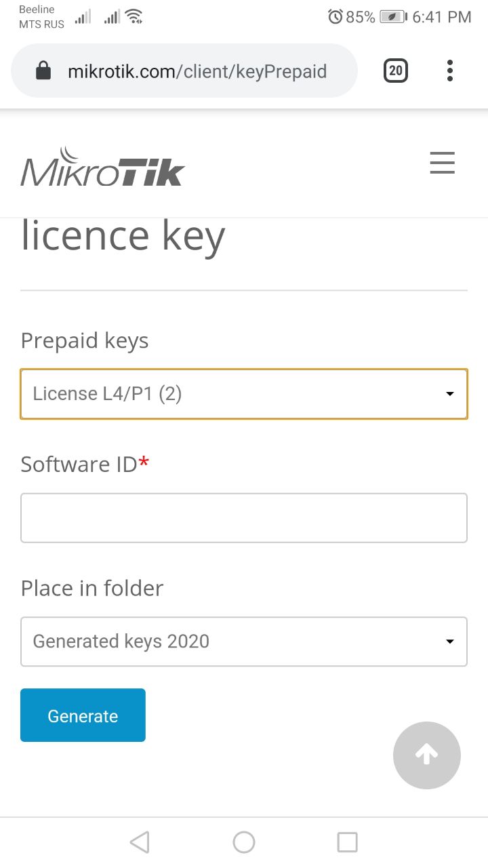Tap the battery indicator in status bar
488x868 pixels.
[393, 17]
